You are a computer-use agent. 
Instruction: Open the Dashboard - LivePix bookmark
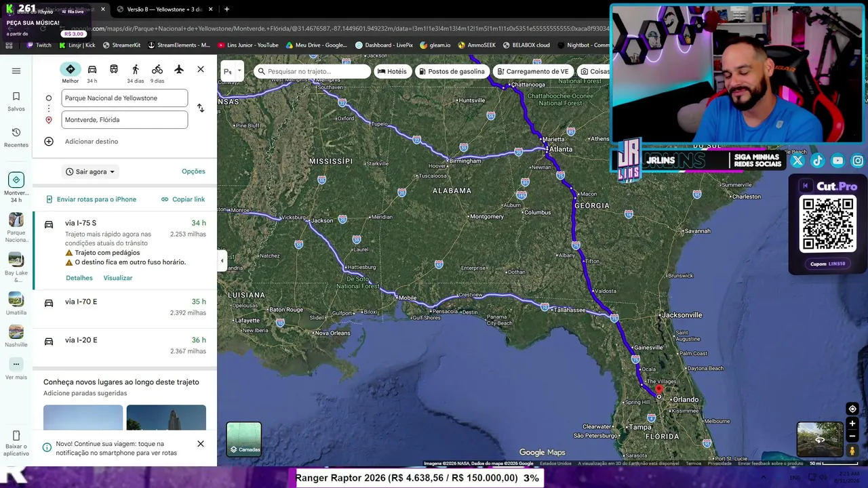(384, 45)
